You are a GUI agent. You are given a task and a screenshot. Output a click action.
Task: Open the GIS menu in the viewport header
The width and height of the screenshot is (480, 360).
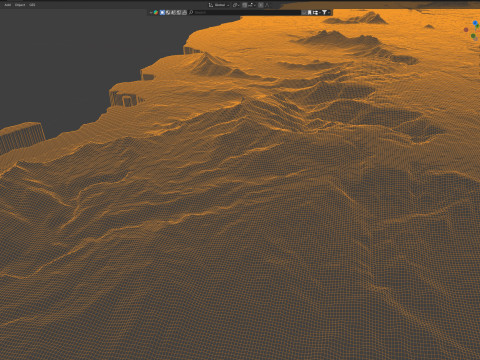point(32,5)
